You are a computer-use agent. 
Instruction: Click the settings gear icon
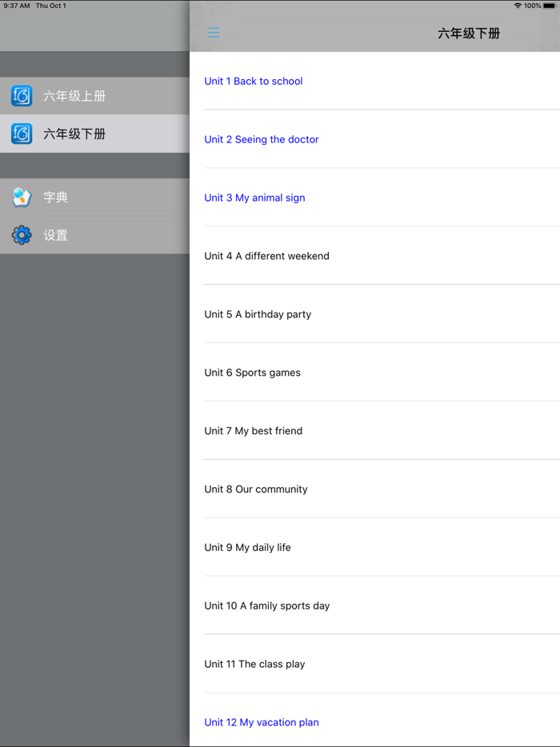click(22, 235)
